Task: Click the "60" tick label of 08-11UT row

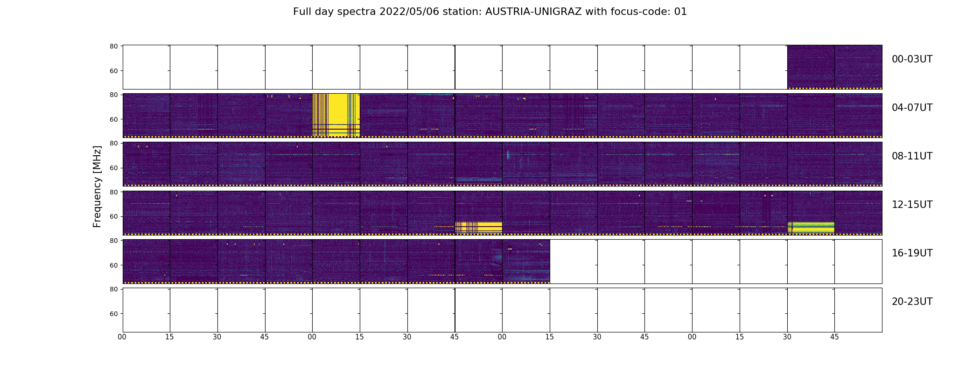Action: [x=113, y=168]
